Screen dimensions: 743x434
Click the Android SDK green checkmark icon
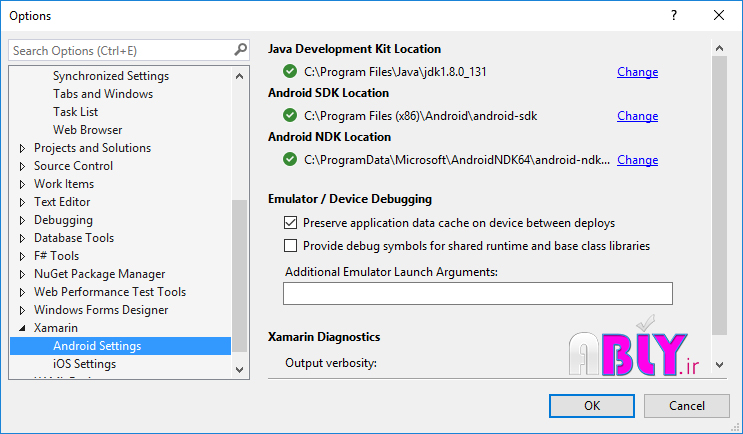(x=290, y=115)
